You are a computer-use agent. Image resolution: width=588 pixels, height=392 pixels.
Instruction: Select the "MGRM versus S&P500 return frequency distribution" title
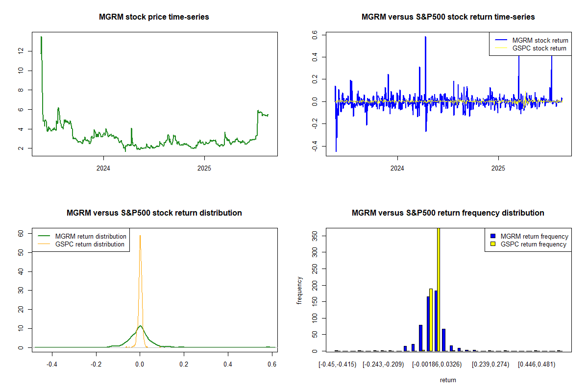click(448, 213)
